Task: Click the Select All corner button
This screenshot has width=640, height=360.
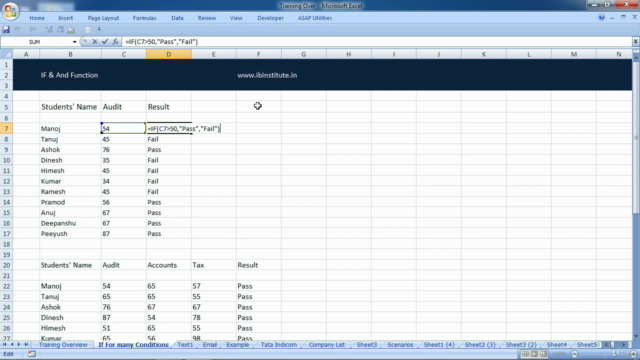Action: (6, 54)
